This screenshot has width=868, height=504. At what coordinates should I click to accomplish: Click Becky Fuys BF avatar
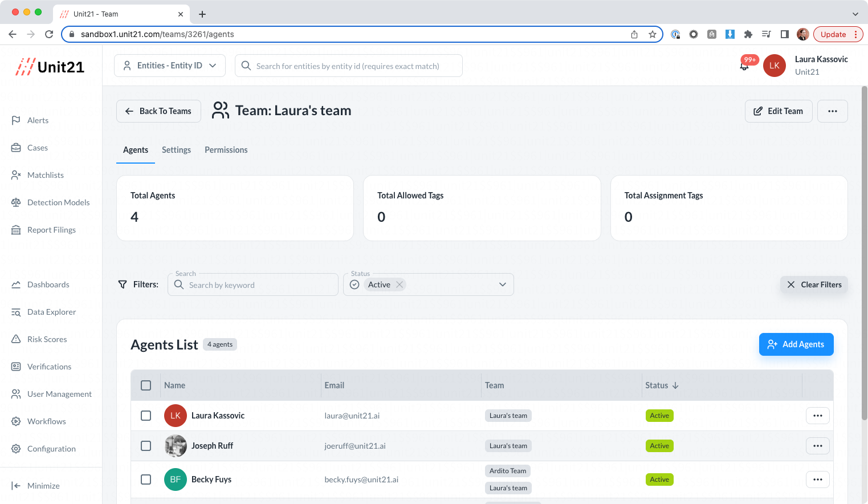[176, 479]
